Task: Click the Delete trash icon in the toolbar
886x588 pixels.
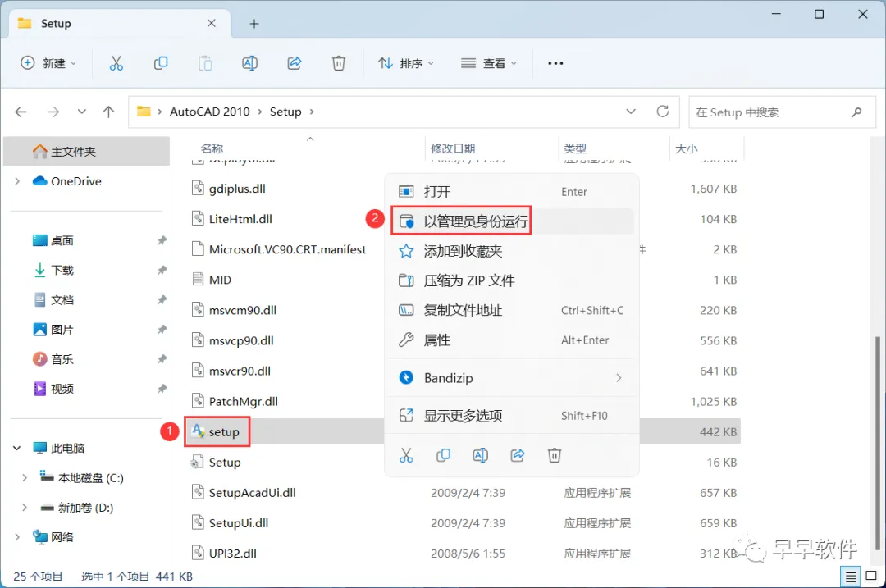Action: click(339, 63)
